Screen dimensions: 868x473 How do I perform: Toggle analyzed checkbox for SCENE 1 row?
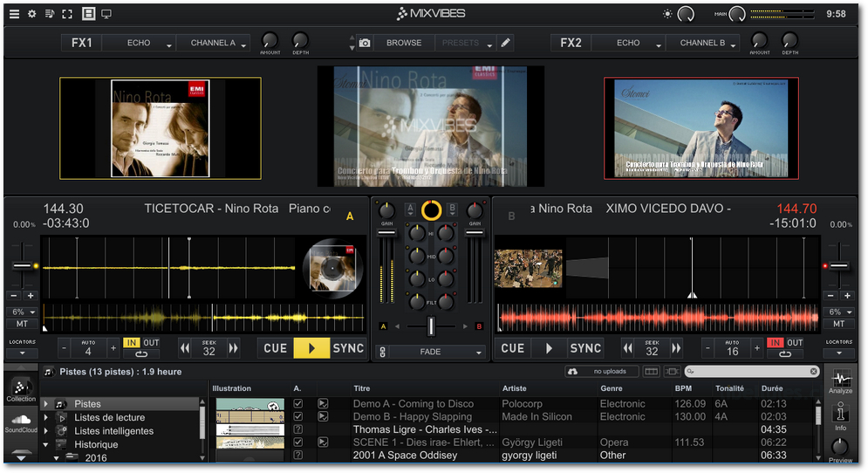(x=297, y=442)
